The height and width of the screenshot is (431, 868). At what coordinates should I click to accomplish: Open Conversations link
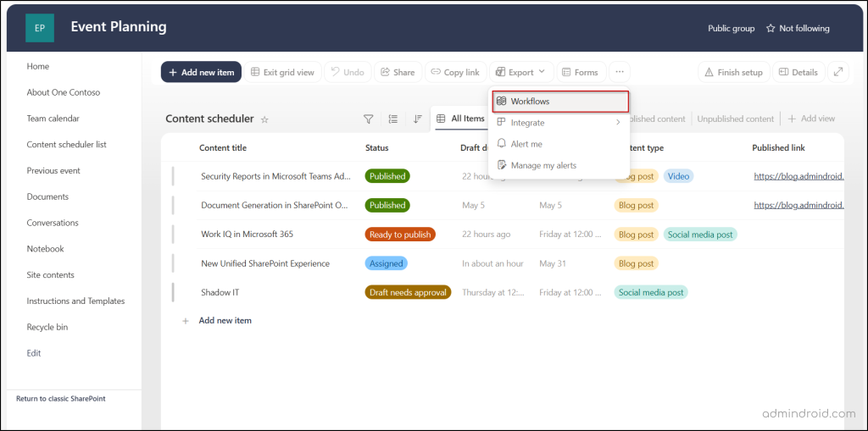click(53, 223)
